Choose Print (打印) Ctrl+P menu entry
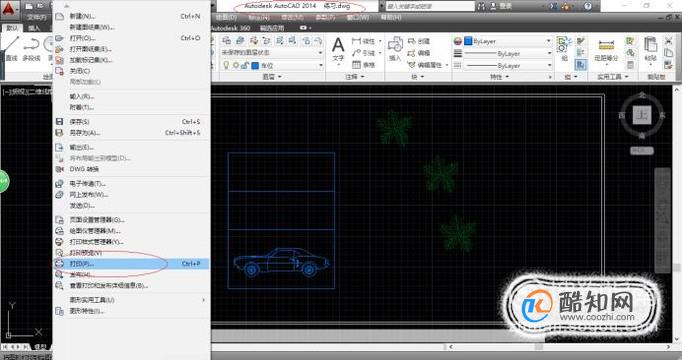Viewport: 682px width, 360px height. [x=131, y=263]
